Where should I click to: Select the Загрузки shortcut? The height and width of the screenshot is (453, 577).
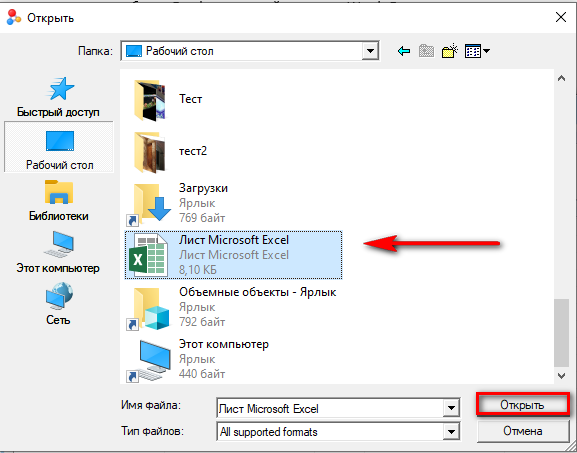tap(177, 203)
